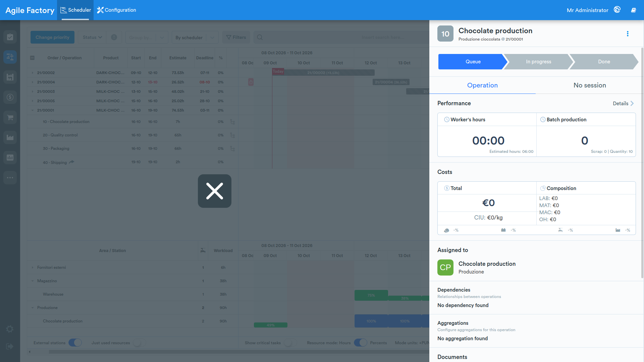
Task: Click the search magnifier icon
Action: tap(260, 37)
